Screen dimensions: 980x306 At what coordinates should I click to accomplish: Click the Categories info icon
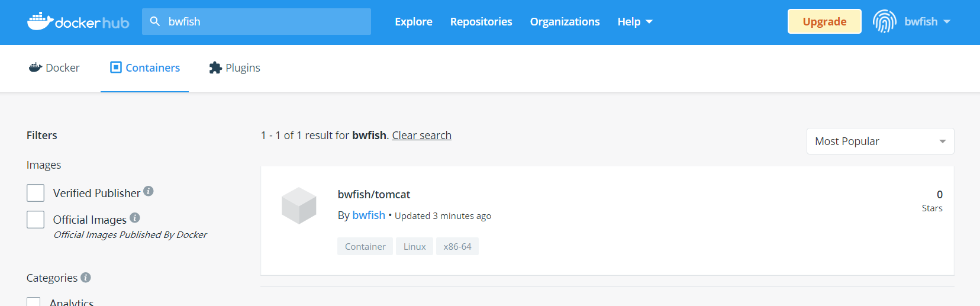[x=86, y=277]
